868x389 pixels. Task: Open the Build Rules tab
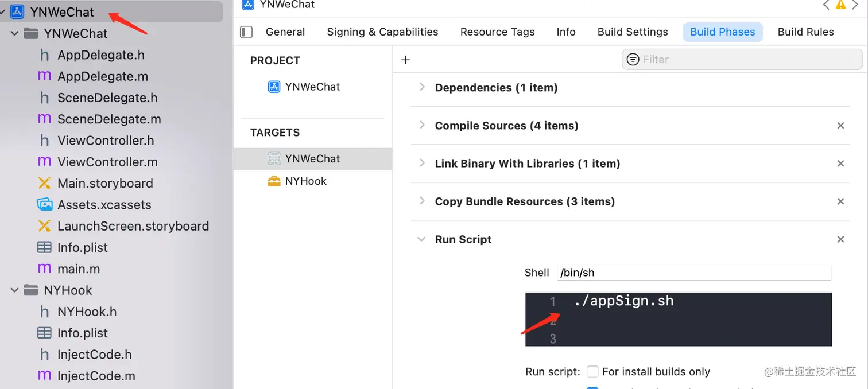click(806, 32)
